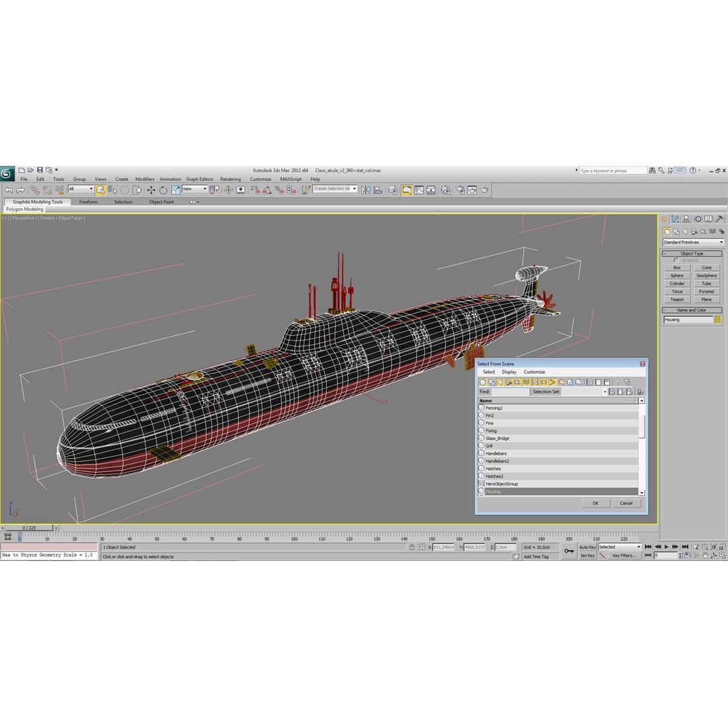Open the key mode 'Selected' dropdown
The image size is (728, 728).
click(x=619, y=547)
